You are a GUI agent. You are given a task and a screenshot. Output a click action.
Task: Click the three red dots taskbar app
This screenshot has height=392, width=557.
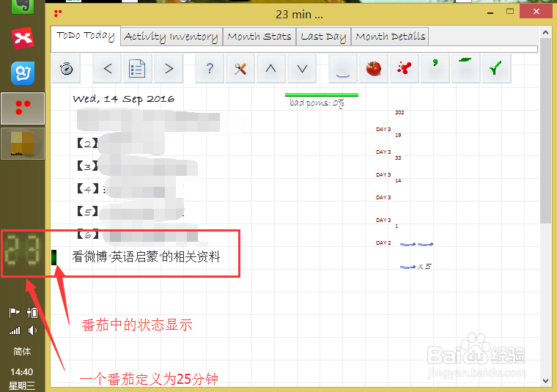23,108
